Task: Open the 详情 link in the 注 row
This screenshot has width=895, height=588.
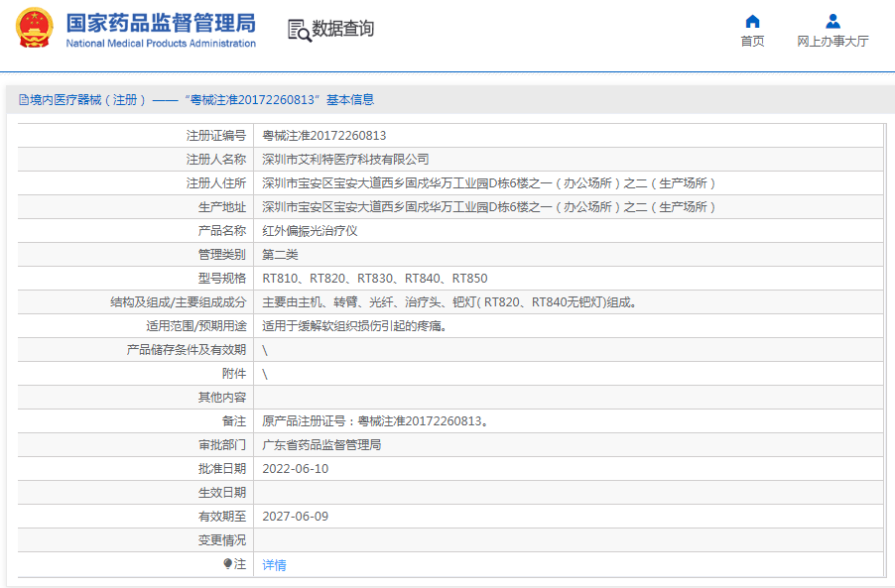Action: (x=274, y=564)
